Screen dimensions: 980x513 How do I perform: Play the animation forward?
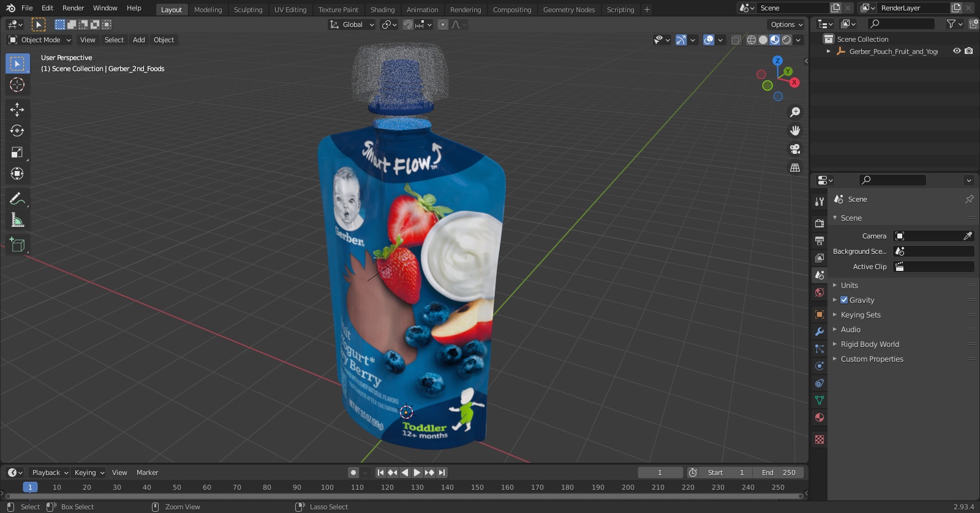point(417,473)
